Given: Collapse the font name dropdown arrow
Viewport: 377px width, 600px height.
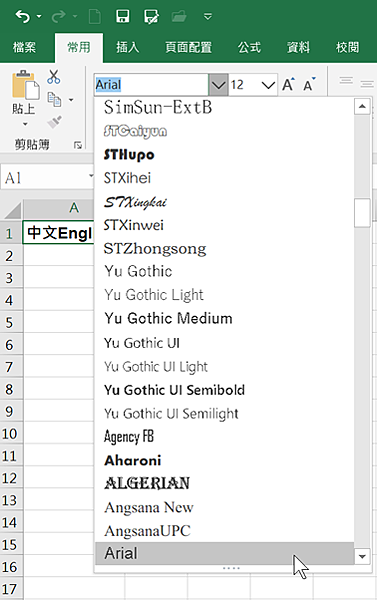Looking at the screenshot, I should pyautogui.click(x=218, y=85).
